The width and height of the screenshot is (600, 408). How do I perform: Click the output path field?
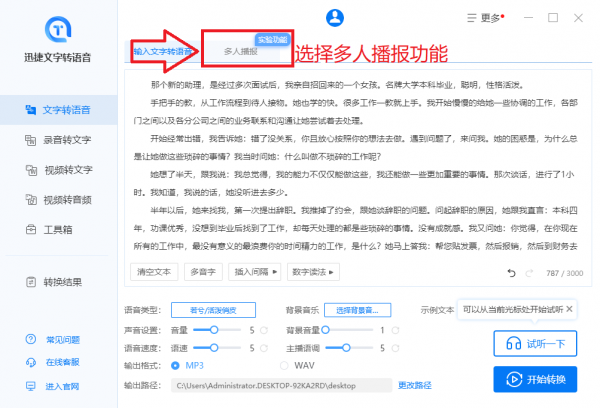pos(282,385)
